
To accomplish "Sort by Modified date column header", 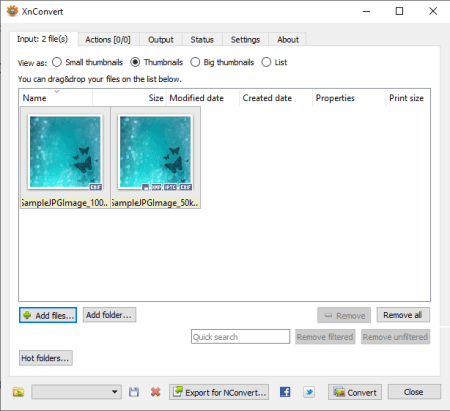I will 202,98.
